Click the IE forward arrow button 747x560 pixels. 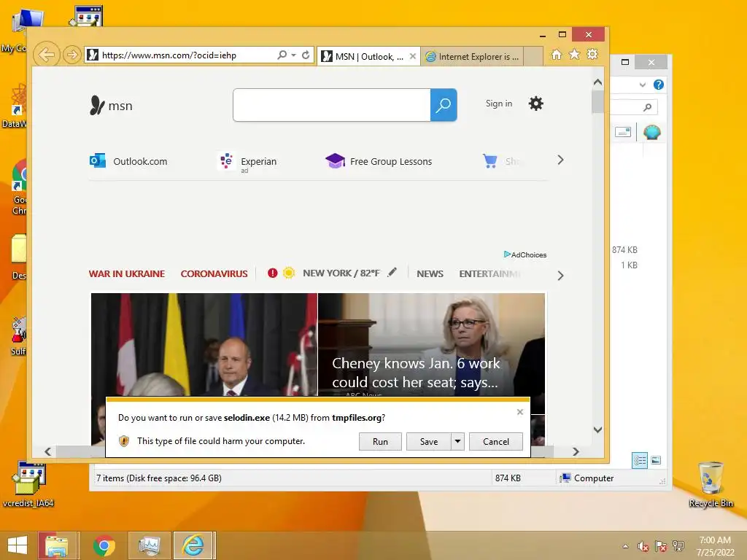click(72, 55)
